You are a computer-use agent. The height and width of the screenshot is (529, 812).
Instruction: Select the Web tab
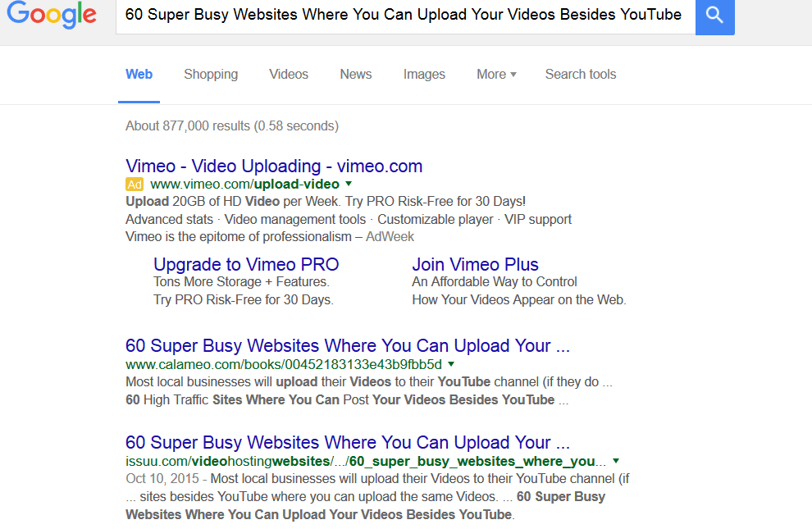139,74
